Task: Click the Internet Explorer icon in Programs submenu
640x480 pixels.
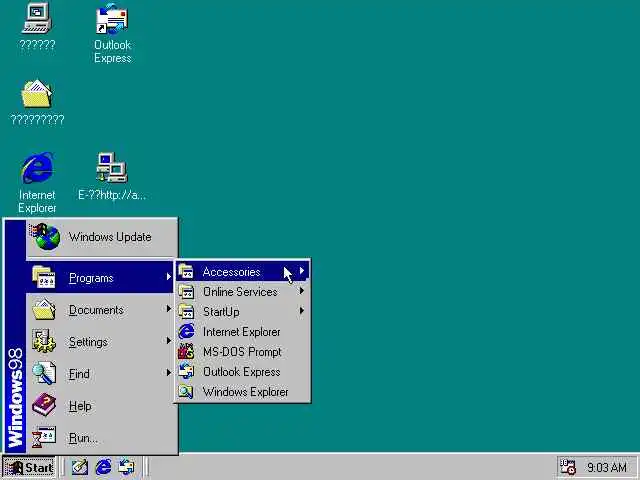Action: click(x=186, y=331)
